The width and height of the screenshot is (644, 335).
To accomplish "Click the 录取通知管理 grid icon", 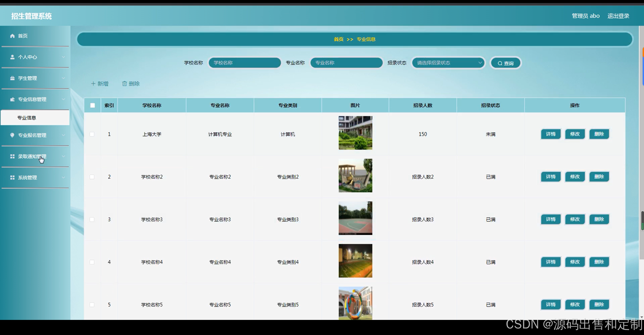I will coord(12,156).
